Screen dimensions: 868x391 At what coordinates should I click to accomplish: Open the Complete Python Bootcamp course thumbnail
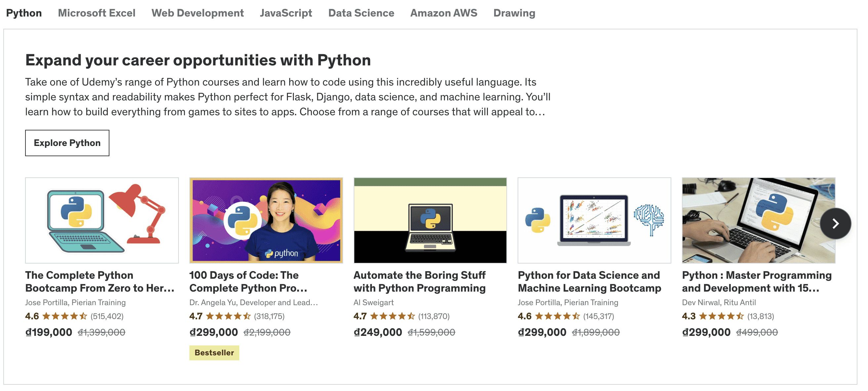click(102, 220)
